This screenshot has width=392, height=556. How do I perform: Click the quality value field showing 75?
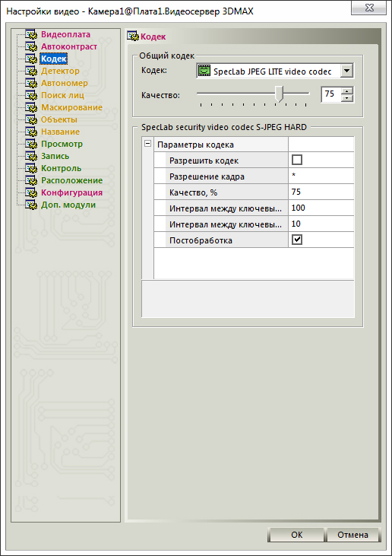(x=331, y=94)
